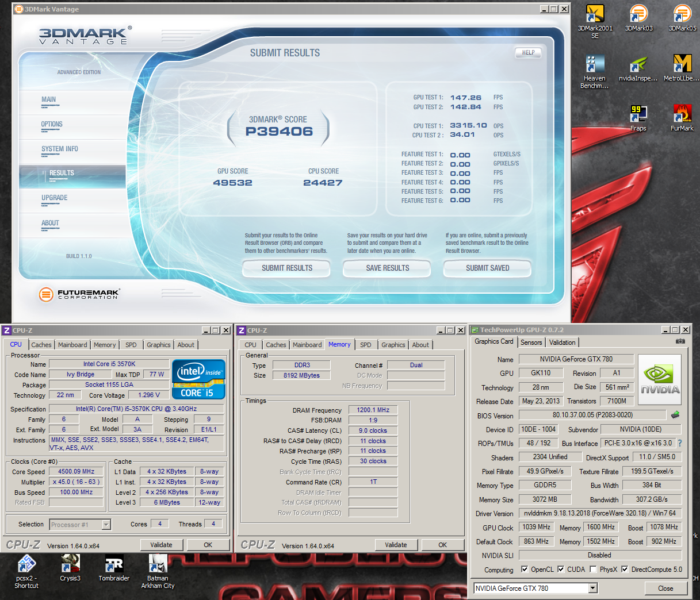Click Validate in right CPU-Z window
This screenshot has width=700, height=600.
(x=396, y=545)
